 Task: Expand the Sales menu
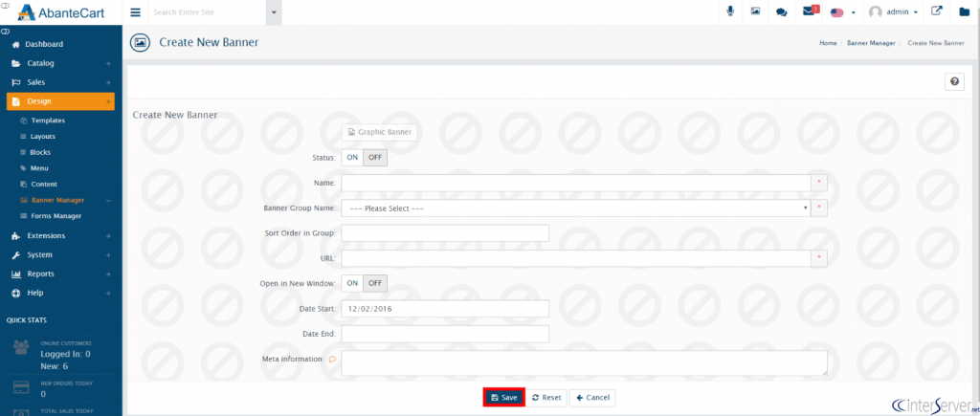coord(60,82)
